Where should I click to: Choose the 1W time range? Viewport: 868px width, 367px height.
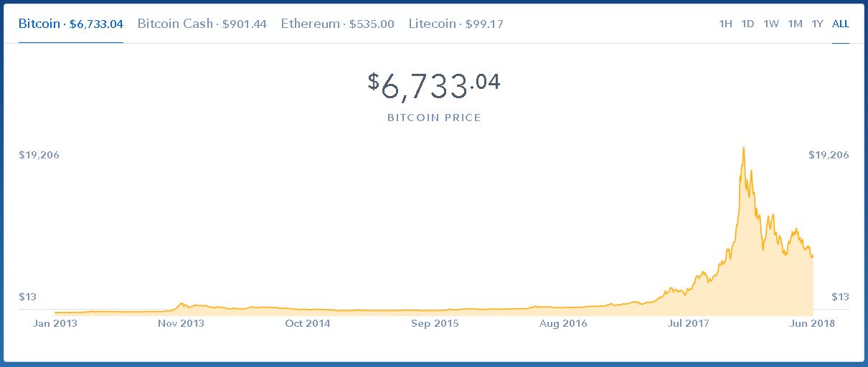[x=771, y=24]
